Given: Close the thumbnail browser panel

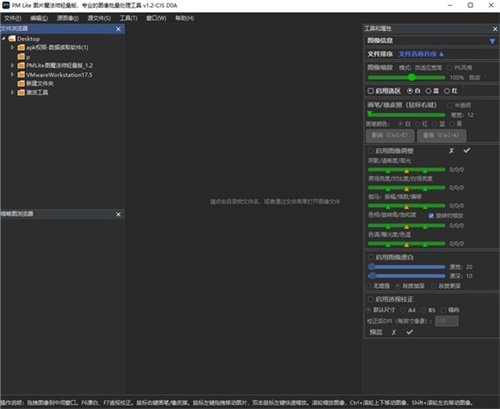Looking at the screenshot, I should point(118,214).
